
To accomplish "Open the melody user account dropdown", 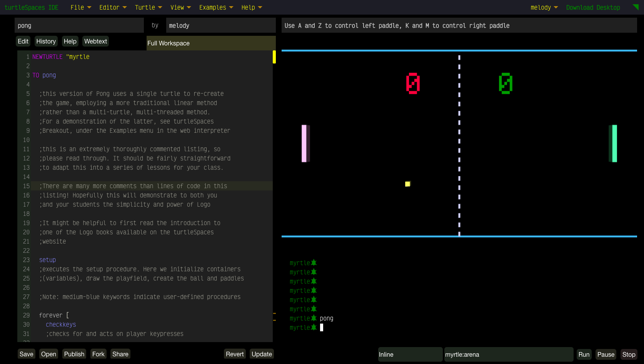I will (x=544, y=7).
